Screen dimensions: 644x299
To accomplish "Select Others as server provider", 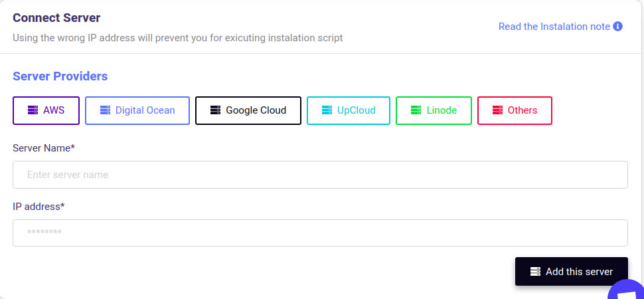I will (x=515, y=110).
